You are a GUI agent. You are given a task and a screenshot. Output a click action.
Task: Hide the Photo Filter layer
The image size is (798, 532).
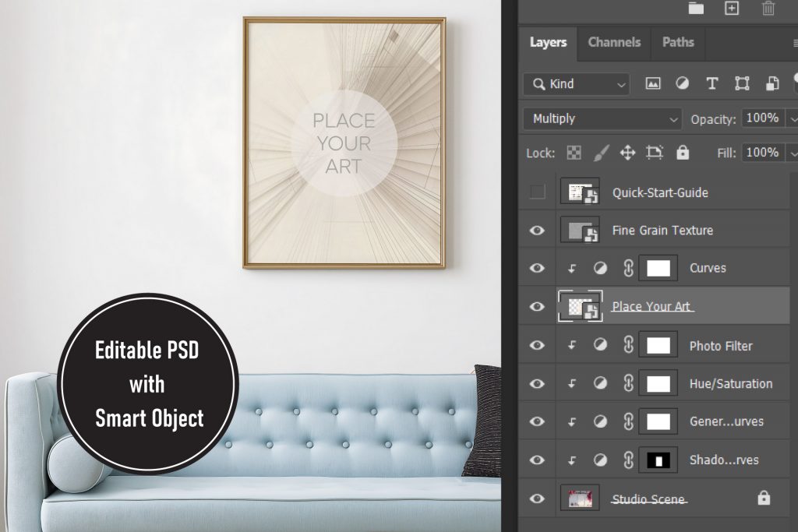[x=537, y=345]
